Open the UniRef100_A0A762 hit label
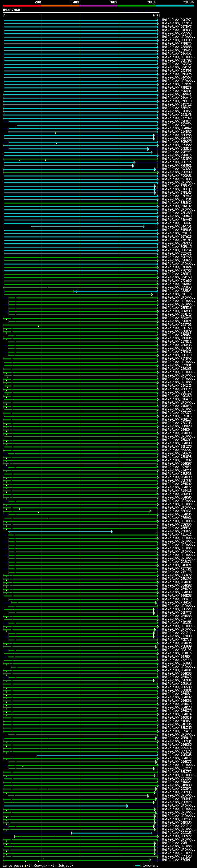Image resolution: width=197 pixels, height=868 pixels. (x=176, y=20)
